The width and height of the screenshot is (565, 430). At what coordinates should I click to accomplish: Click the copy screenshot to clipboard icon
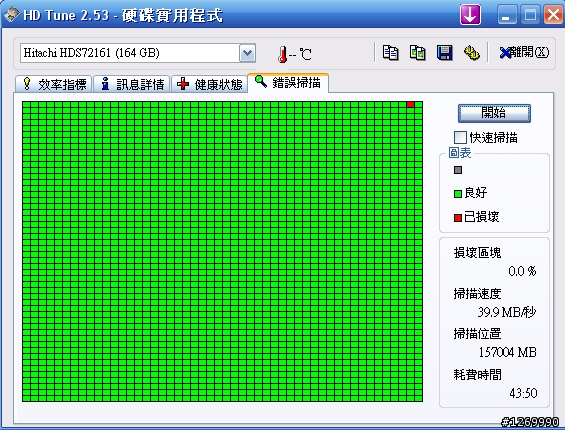coord(418,53)
